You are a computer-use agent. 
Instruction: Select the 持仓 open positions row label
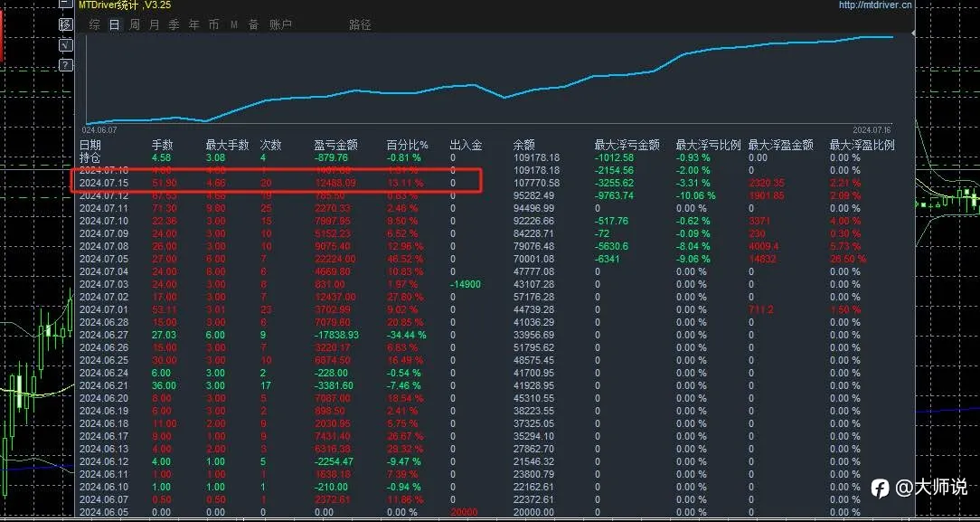pyautogui.click(x=90, y=157)
